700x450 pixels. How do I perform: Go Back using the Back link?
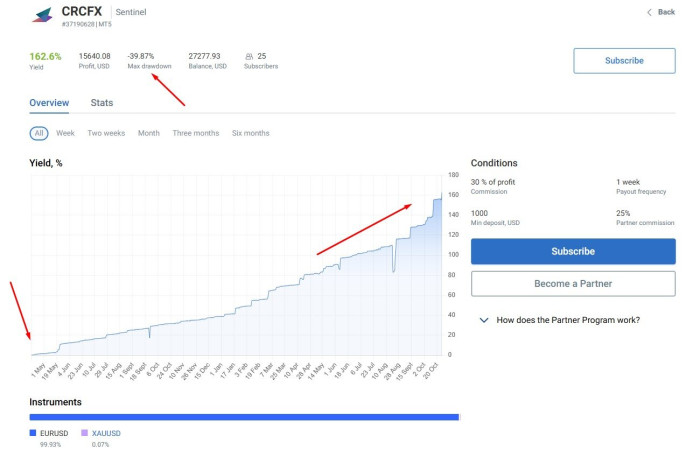tap(666, 12)
